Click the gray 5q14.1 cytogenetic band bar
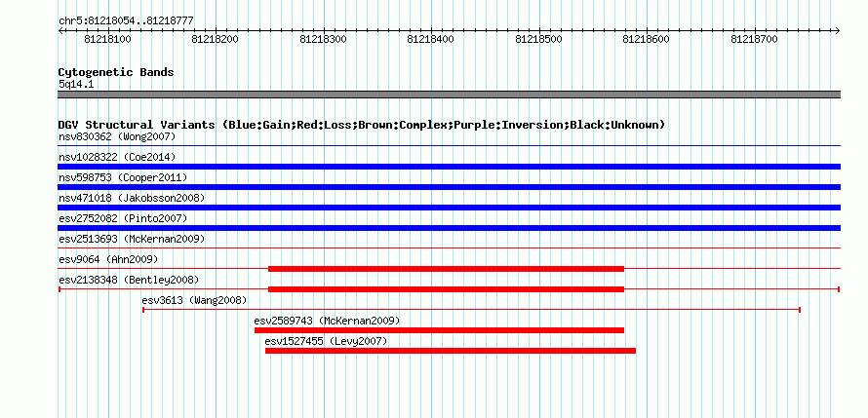Image resolution: width=868 pixels, height=418 pixels. coord(449,95)
